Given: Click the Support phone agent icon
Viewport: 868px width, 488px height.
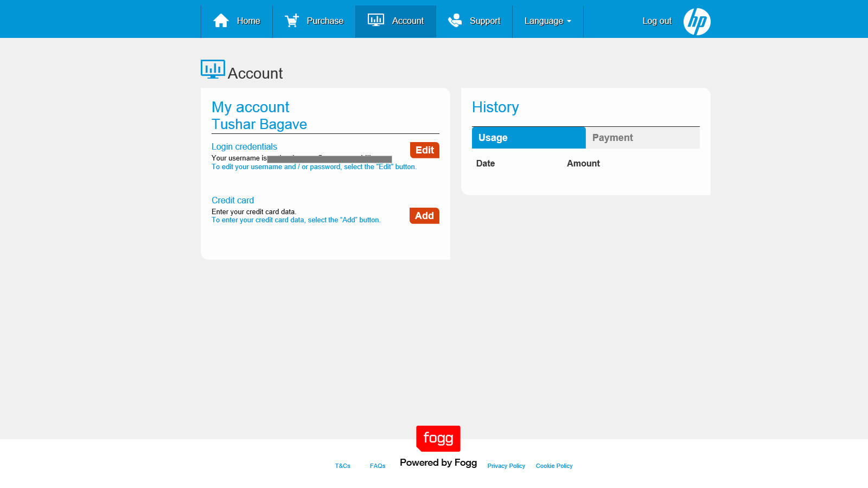Looking at the screenshot, I should tap(455, 21).
